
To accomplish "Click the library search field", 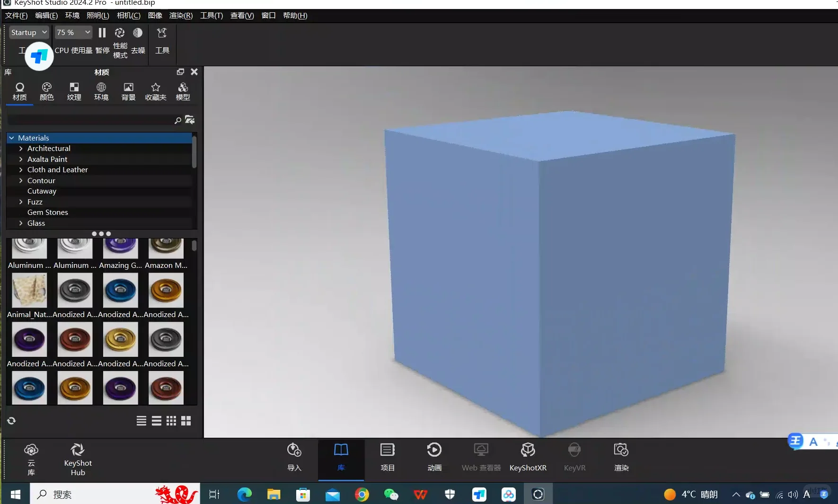I will 90,120.
